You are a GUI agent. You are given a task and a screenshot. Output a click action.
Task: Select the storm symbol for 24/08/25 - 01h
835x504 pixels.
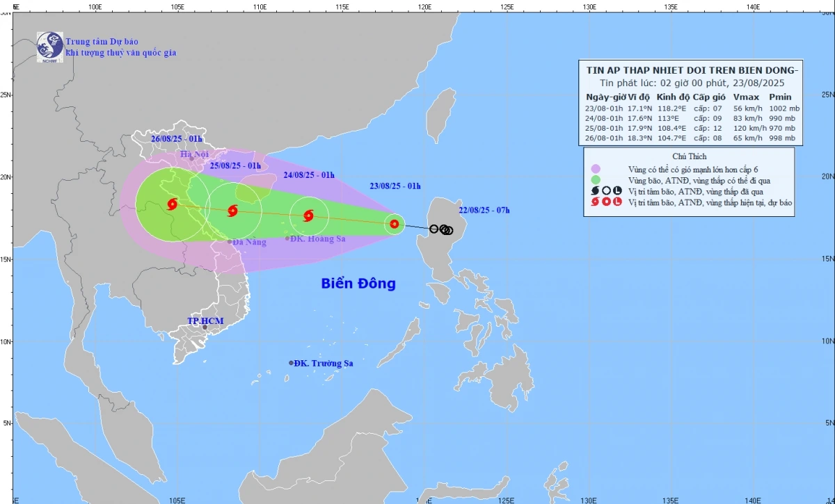(308, 216)
